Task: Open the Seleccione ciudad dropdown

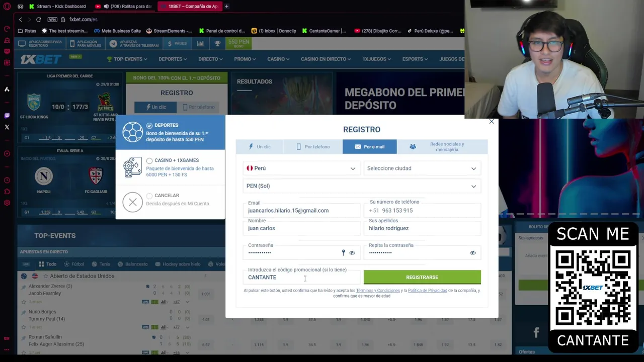Action: (422, 168)
